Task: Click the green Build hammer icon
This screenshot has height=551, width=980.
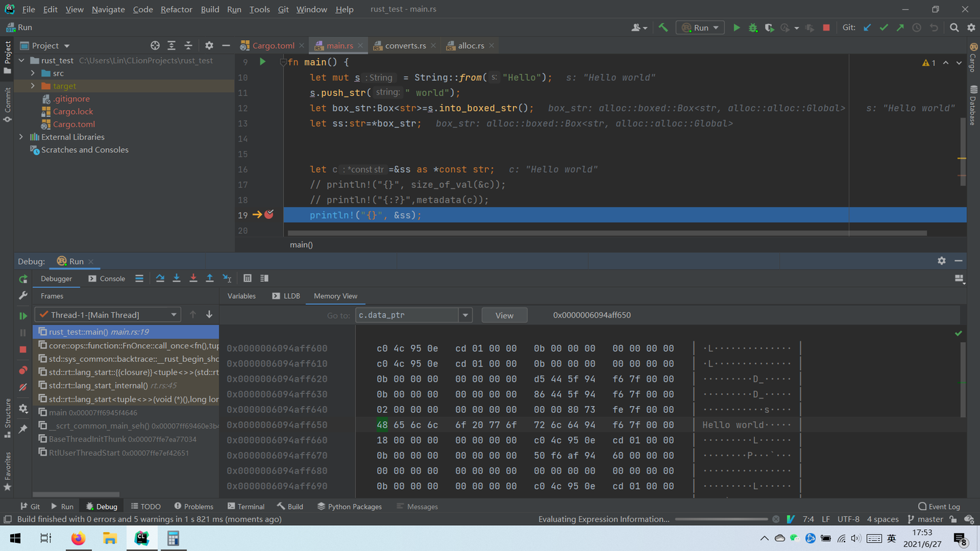Action: coord(663,28)
